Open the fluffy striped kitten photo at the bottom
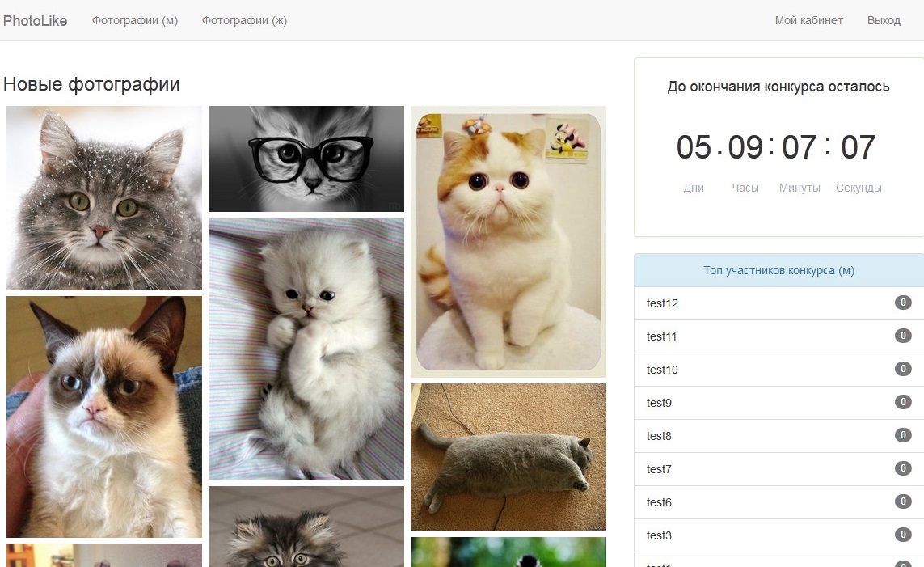Viewport: 924px width, 567px height. pos(306,527)
